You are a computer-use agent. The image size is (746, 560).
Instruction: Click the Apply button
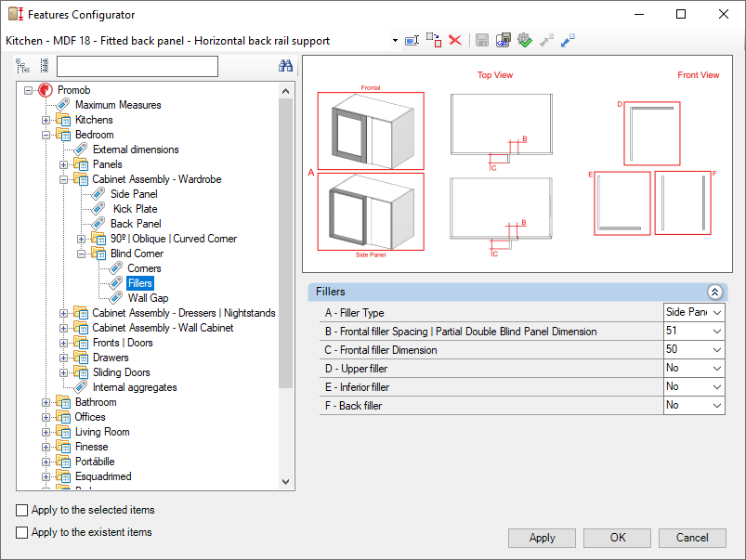[542, 538]
